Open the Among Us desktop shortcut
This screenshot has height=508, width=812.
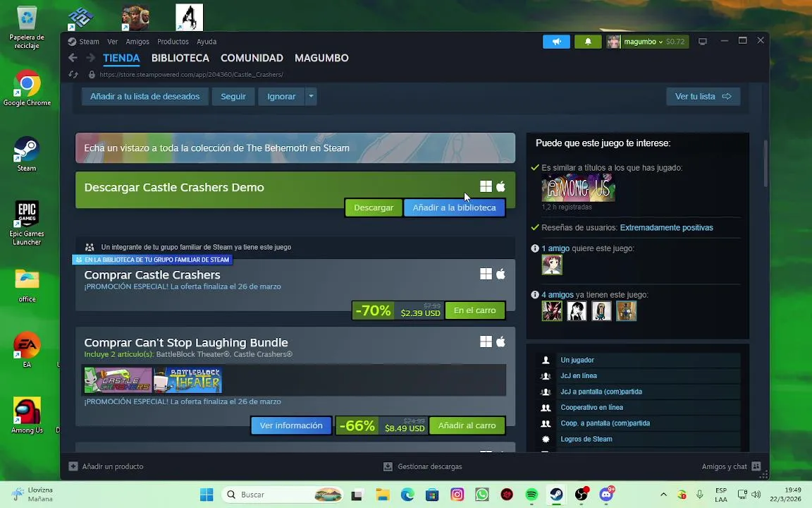click(27, 415)
